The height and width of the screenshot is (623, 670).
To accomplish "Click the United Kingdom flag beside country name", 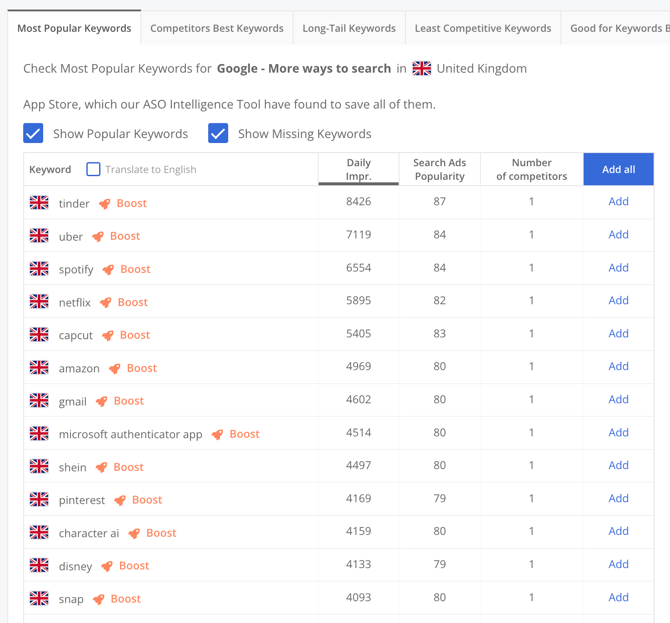I will tap(422, 69).
